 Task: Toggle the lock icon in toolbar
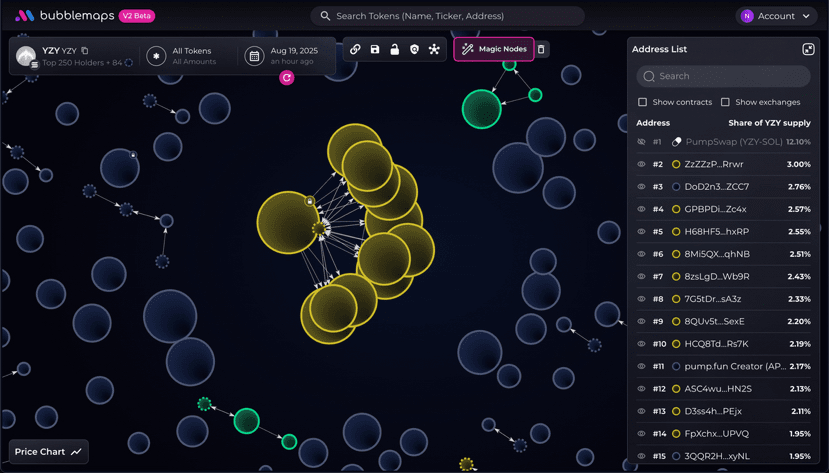coord(394,49)
